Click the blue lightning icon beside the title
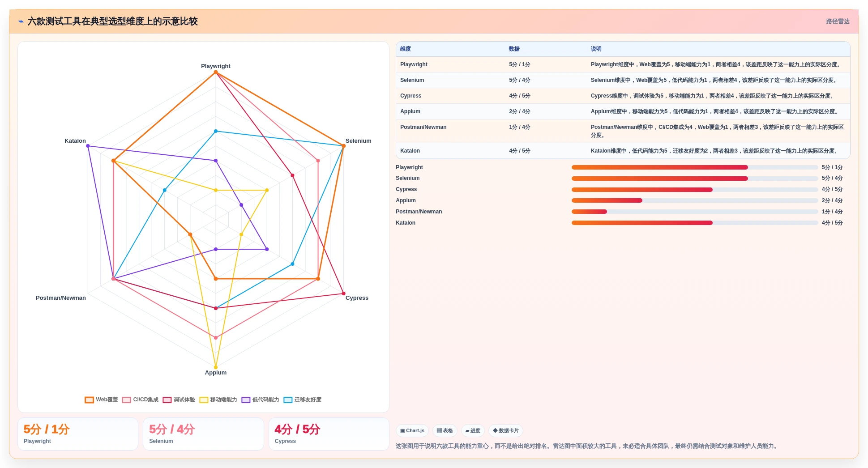The height and width of the screenshot is (468, 868). (21, 21)
